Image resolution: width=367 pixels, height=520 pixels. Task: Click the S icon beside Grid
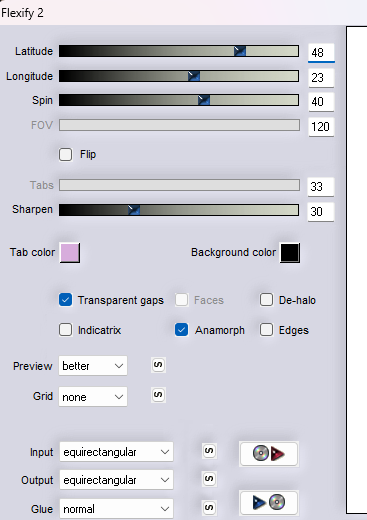point(158,395)
